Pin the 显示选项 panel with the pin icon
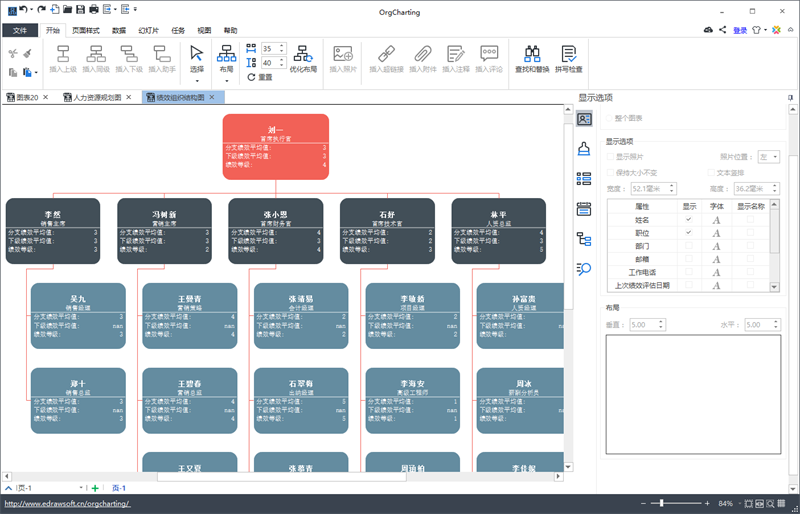 (x=790, y=97)
